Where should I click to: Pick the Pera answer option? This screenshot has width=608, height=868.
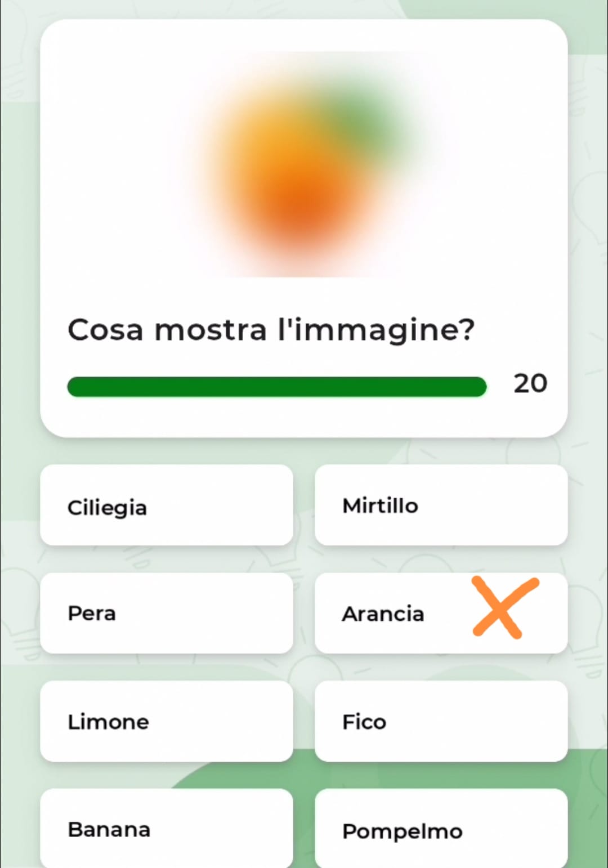[167, 613]
